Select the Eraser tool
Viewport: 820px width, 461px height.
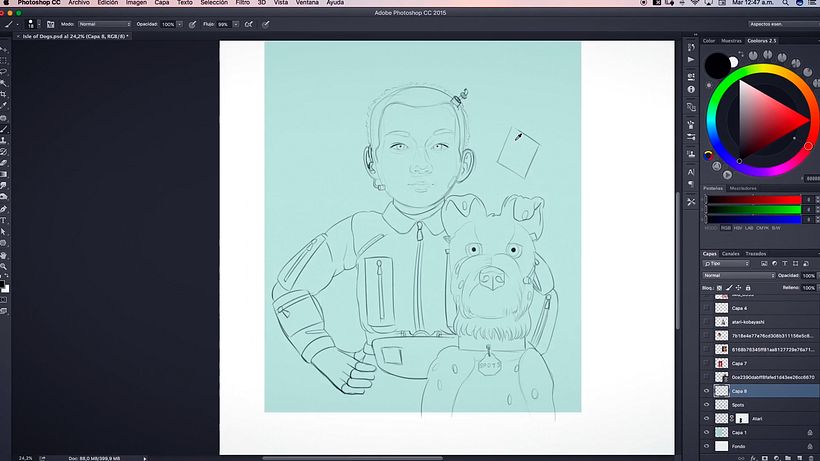coord(4,163)
